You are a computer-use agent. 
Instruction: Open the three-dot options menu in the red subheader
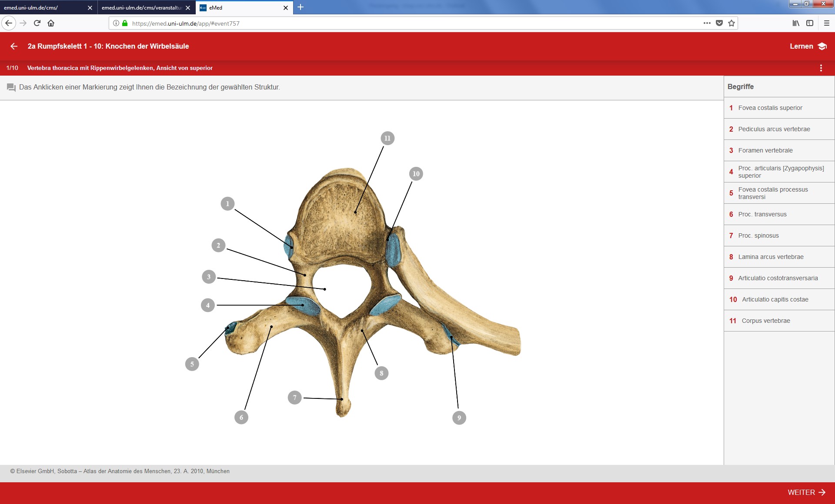coord(821,68)
